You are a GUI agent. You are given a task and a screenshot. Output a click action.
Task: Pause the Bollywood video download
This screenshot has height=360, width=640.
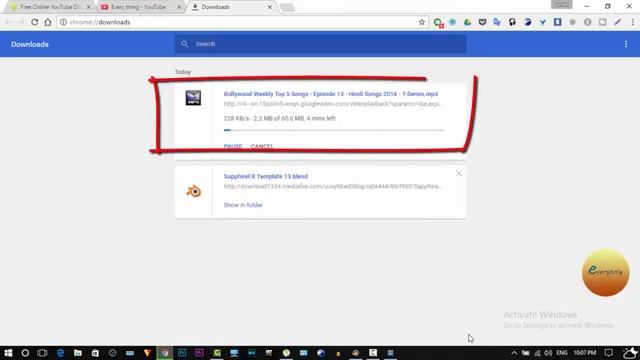pos(233,146)
